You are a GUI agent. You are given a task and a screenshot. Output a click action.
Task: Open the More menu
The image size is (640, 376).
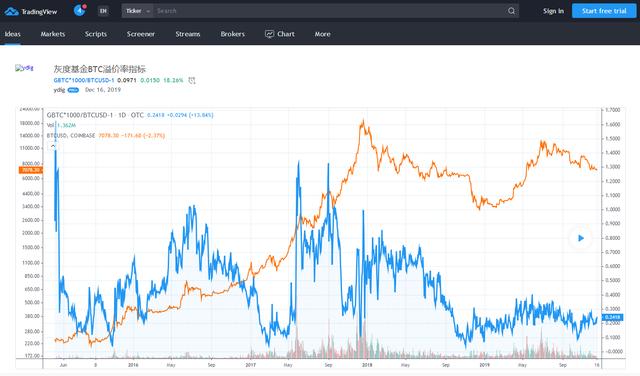pyautogui.click(x=322, y=34)
